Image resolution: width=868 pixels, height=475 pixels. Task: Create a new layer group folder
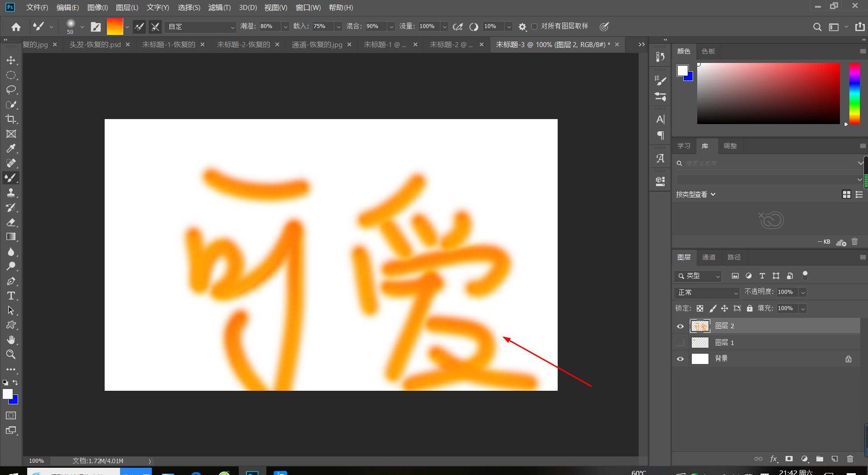point(820,459)
